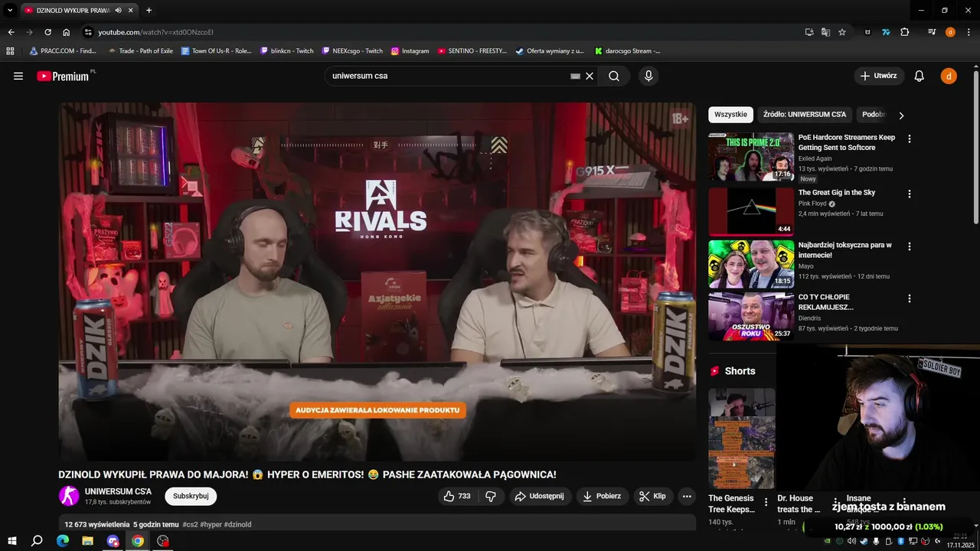The image size is (980, 551).
Task: Create a clip with Klip button
Action: click(652, 496)
